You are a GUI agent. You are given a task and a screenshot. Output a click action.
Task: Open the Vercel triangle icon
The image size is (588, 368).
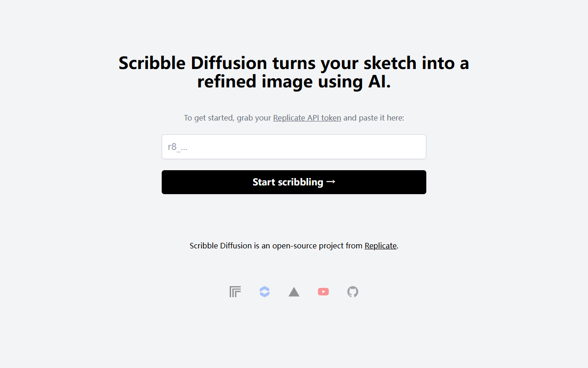(294, 292)
